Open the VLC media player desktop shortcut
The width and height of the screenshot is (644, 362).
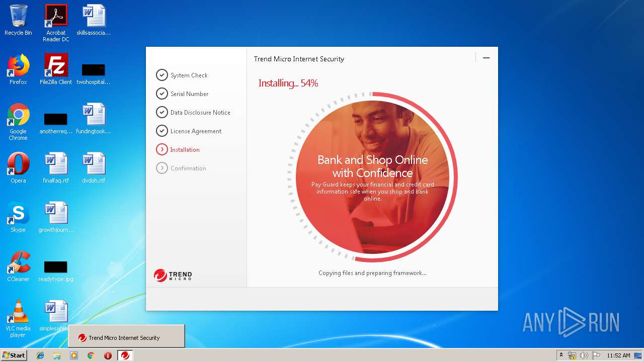click(18, 319)
